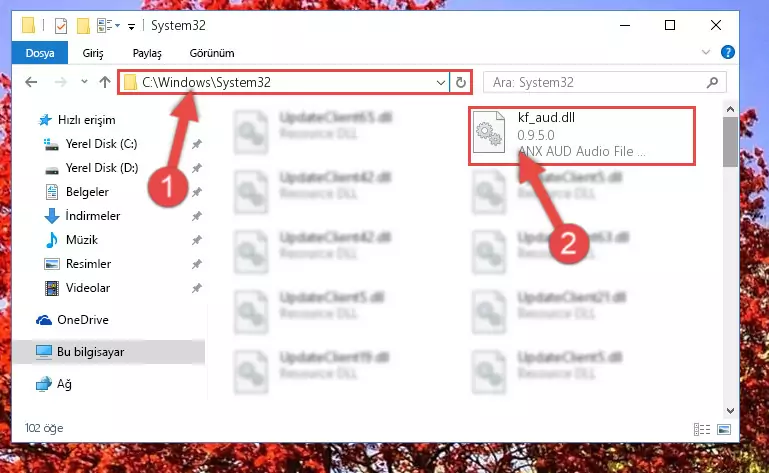Select the kf_aud.dll file name
Image resolution: width=769 pixels, height=473 pixels.
click(546, 118)
